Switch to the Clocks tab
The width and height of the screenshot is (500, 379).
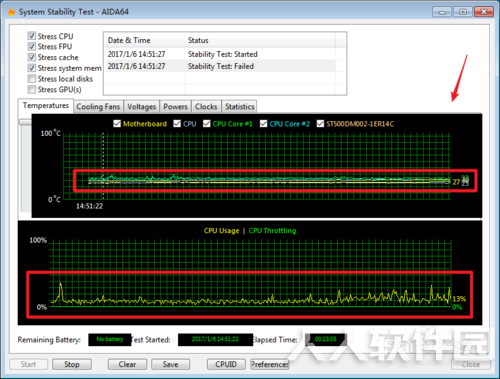pyautogui.click(x=206, y=107)
